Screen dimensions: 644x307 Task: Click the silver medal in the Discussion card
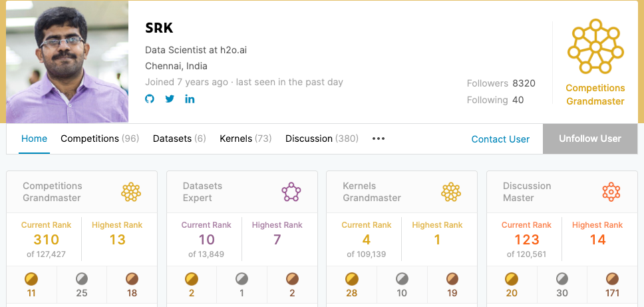click(562, 278)
